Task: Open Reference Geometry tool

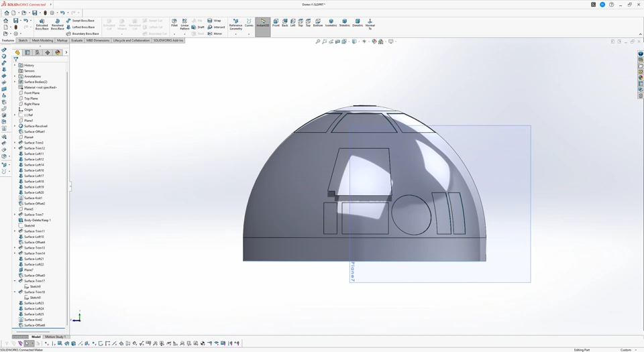Action: [235, 25]
